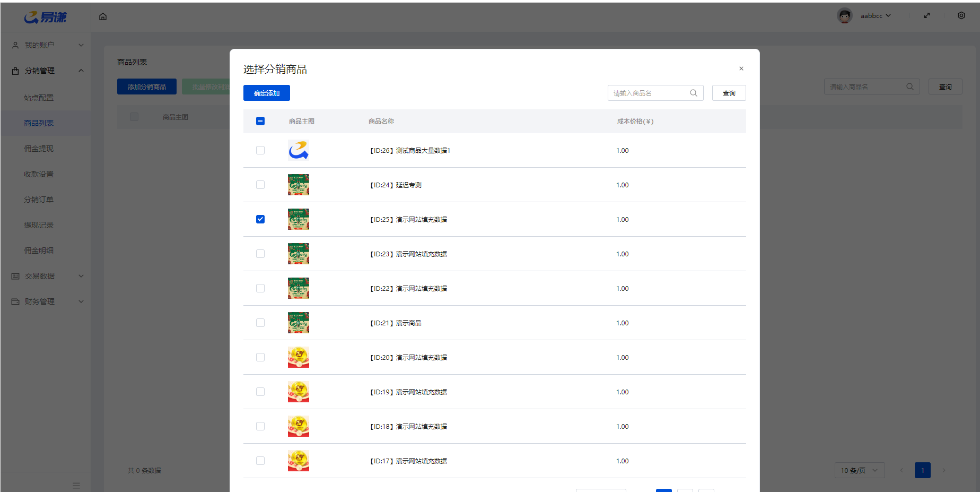Click the 我的账户 person icon
The height and width of the screenshot is (492, 980).
pos(15,45)
